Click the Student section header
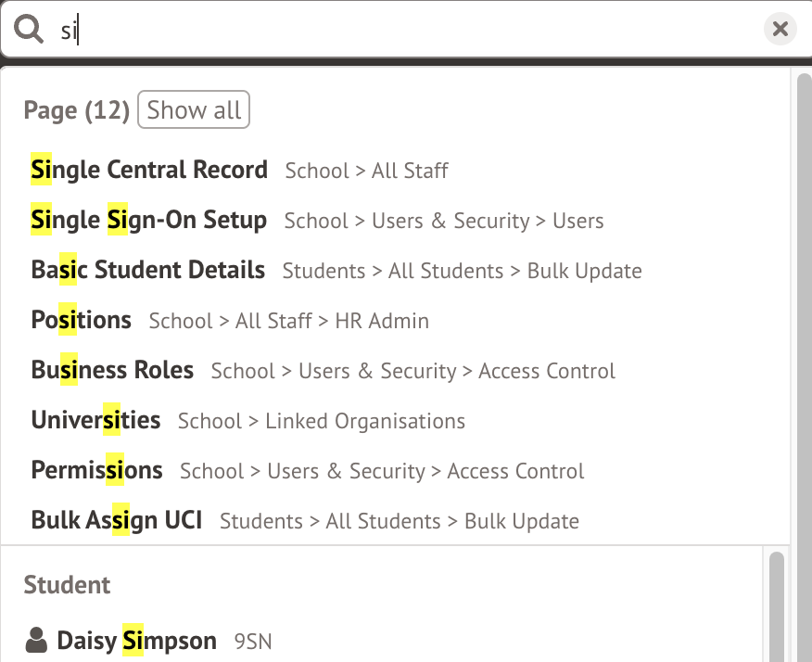The image size is (812, 662). click(67, 584)
